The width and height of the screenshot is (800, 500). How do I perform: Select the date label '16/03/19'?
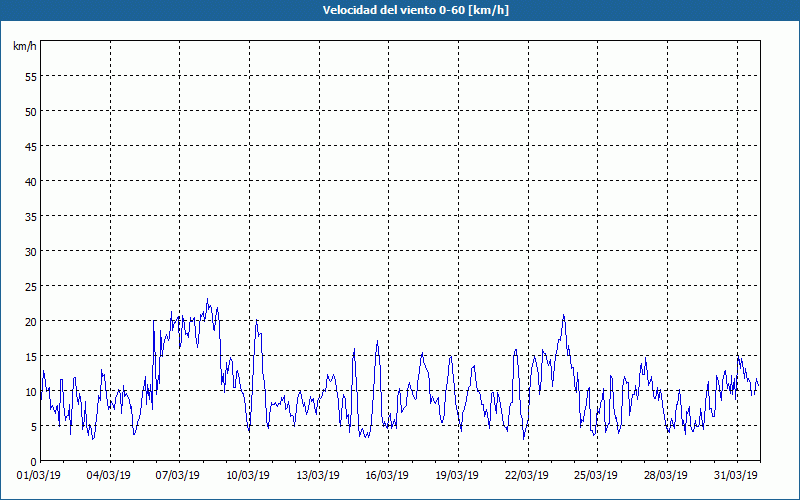(387, 475)
